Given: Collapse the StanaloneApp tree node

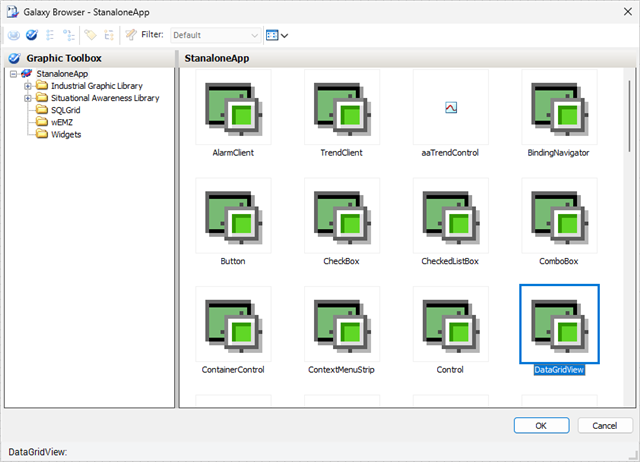Looking at the screenshot, I should pos(13,74).
